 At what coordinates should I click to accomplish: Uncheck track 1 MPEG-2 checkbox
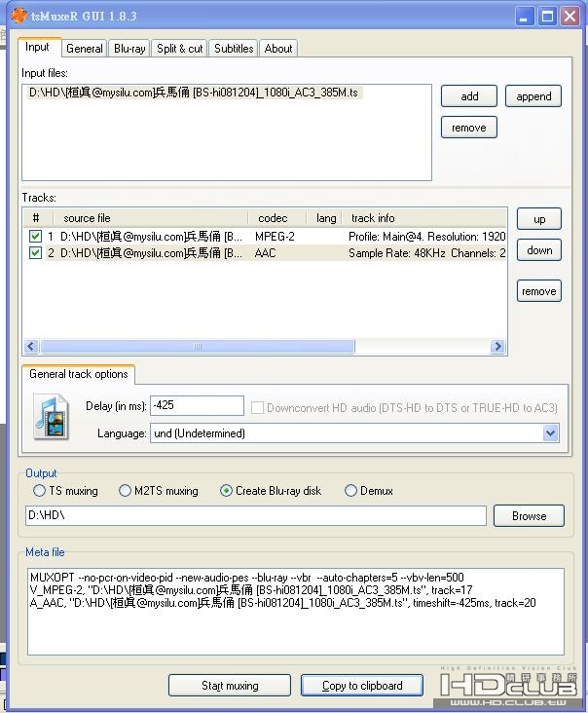click(35, 237)
